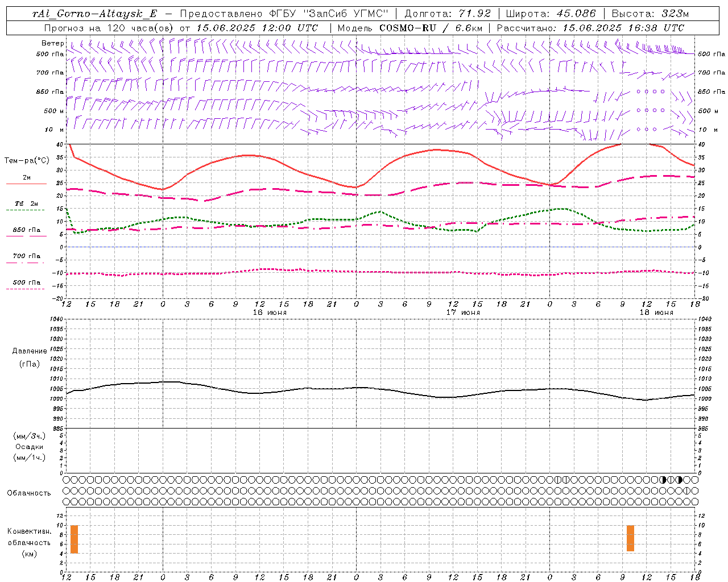Click the Облачность cloud cover label

point(29,493)
